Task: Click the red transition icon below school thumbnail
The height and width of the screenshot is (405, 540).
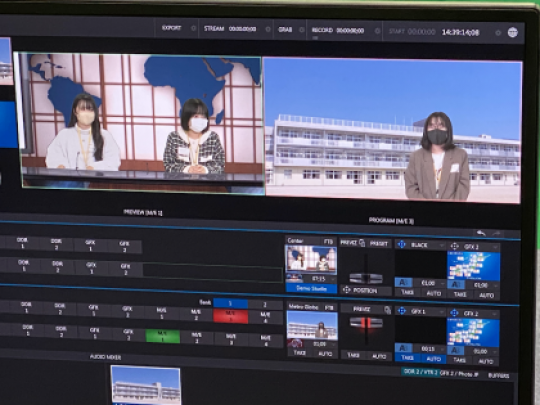Action: pos(295,343)
